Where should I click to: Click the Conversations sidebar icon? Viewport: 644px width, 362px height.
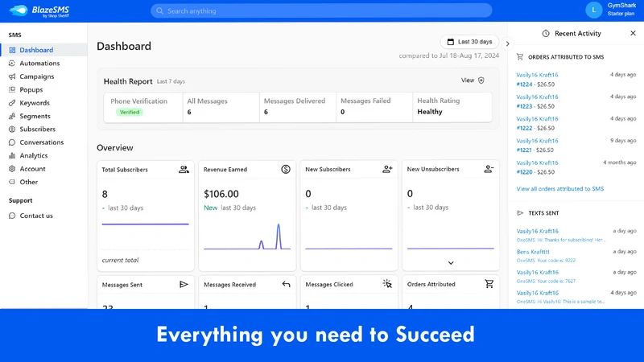coord(12,142)
